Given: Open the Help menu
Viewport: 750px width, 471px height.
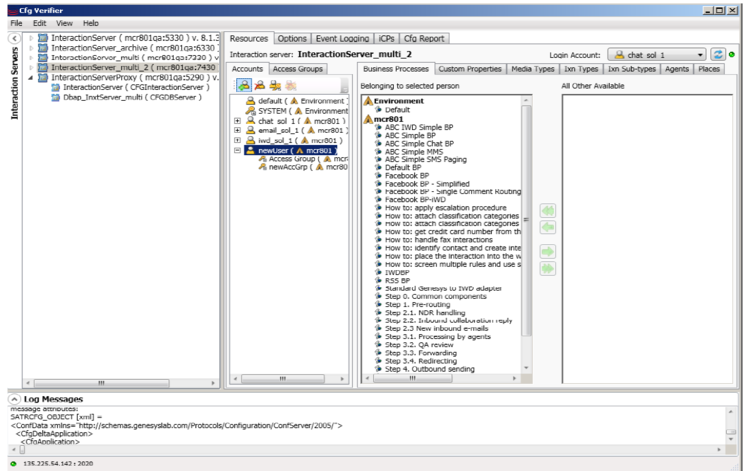Looking at the screenshot, I should click(x=90, y=23).
